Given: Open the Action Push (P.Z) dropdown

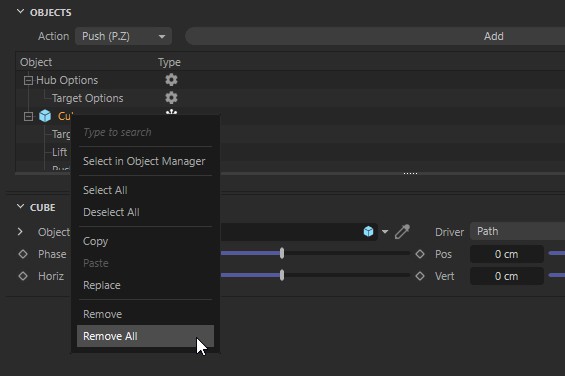Looking at the screenshot, I should tap(123, 36).
